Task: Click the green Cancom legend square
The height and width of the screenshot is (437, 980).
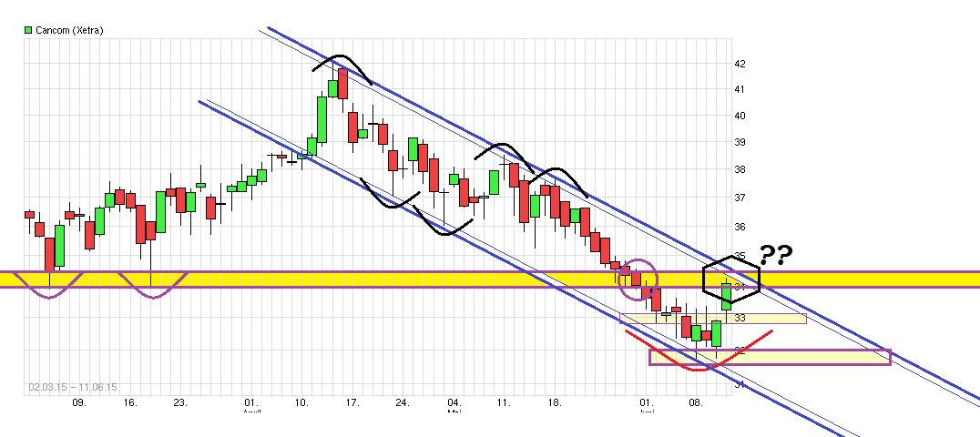Action: click(x=28, y=30)
